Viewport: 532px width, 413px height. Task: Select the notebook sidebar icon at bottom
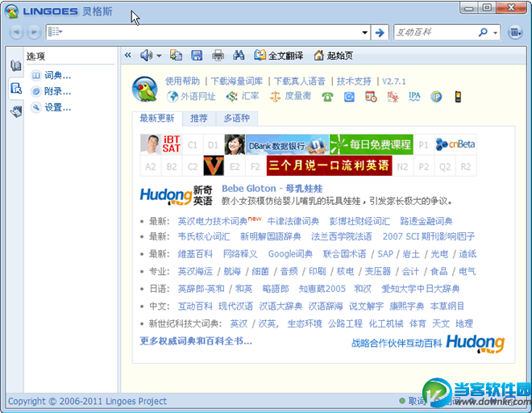tap(16, 111)
